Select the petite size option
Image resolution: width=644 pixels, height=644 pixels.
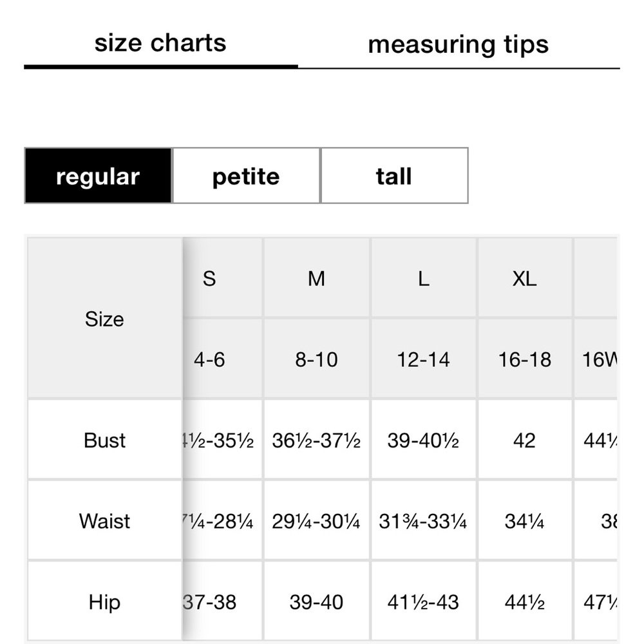[246, 176]
